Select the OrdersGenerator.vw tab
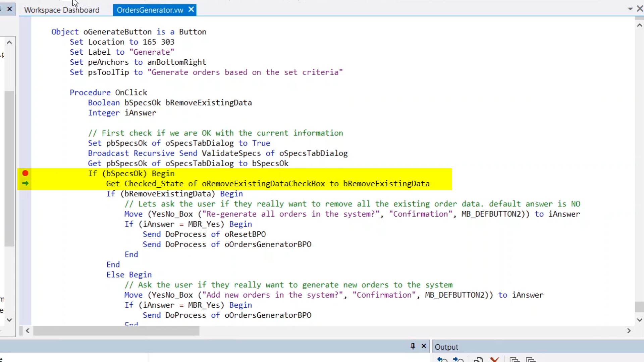 coord(150,10)
